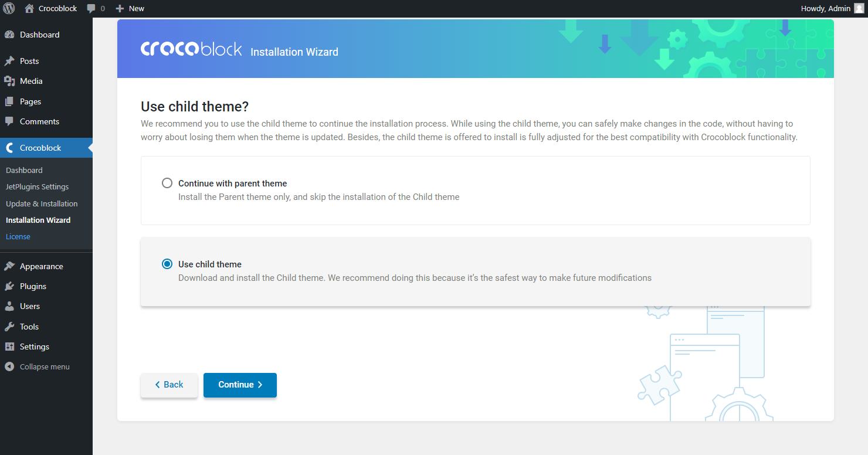Click the Tools wrench icon
This screenshot has width=868, height=455.
coord(9,327)
